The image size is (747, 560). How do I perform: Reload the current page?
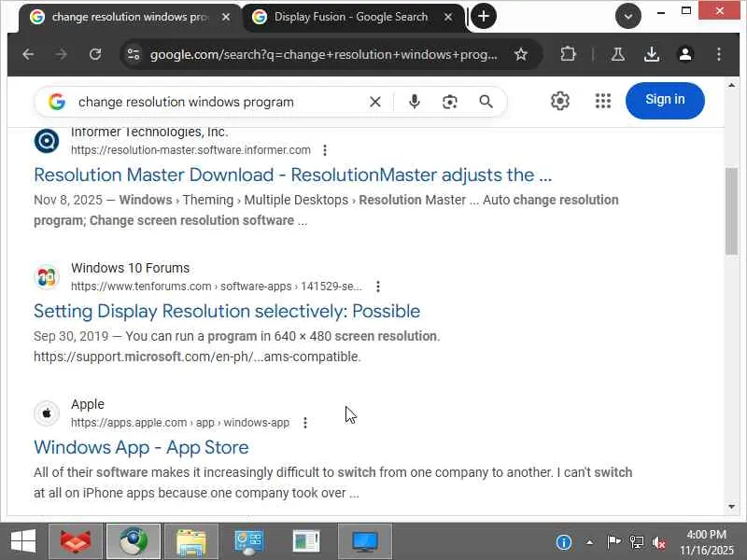95,54
